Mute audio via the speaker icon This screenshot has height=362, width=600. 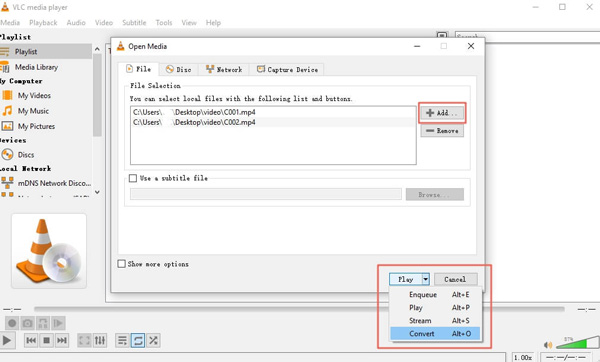tap(548, 345)
